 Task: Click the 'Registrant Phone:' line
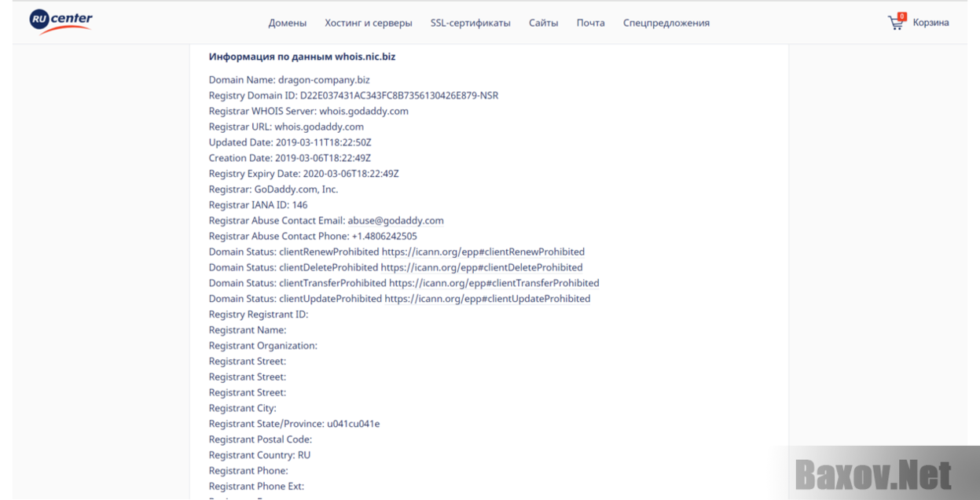click(248, 471)
